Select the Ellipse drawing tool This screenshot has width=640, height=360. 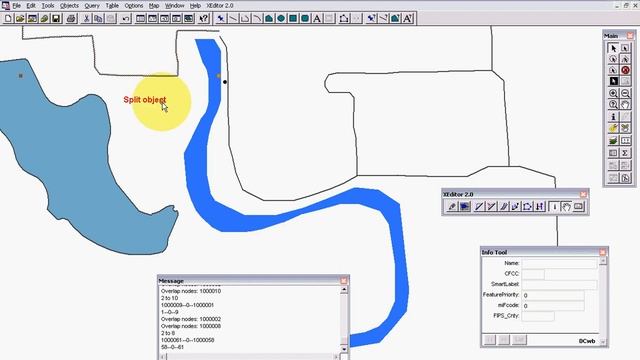pyautogui.click(x=281, y=18)
